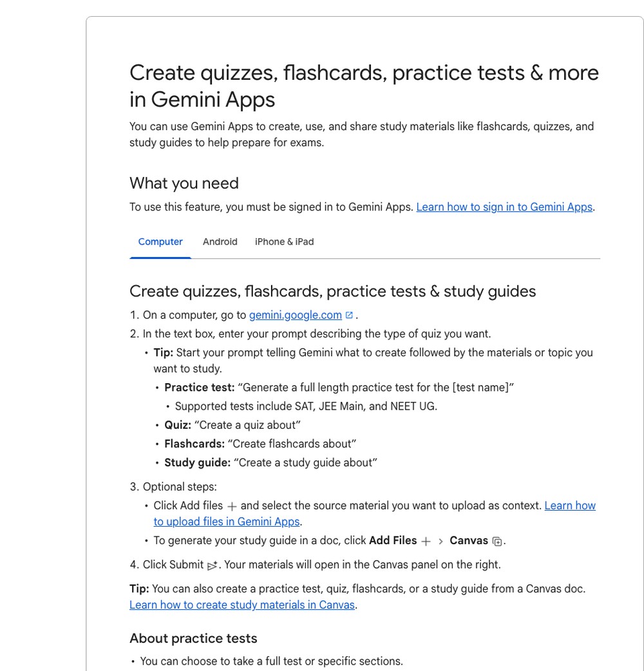
Task: Click the bold 'Practice test:' label
Action: 200,388
